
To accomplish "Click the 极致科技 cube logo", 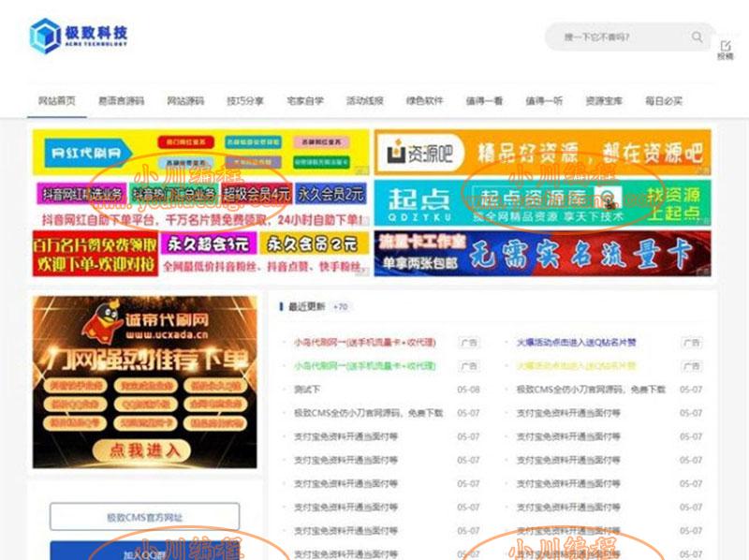I will pyautogui.click(x=79, y=36).
